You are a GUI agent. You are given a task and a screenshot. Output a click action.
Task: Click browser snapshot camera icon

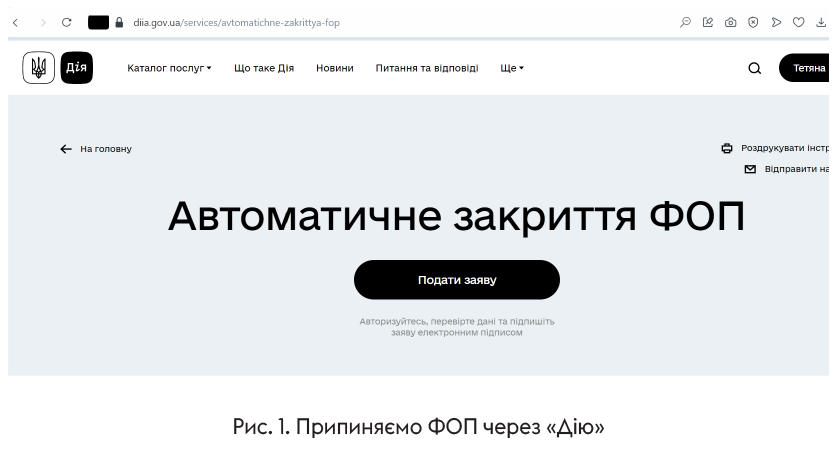pyautogui.click(x=731, y=22)
